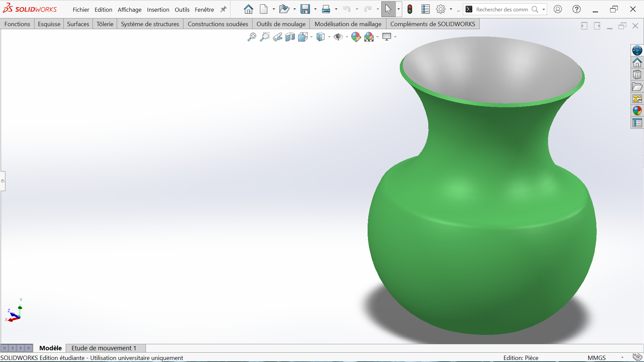This screenshot has height=362, width=644.
Task: Toggle the right pane using the right-arrow window button
Action: tap(597, 26)
